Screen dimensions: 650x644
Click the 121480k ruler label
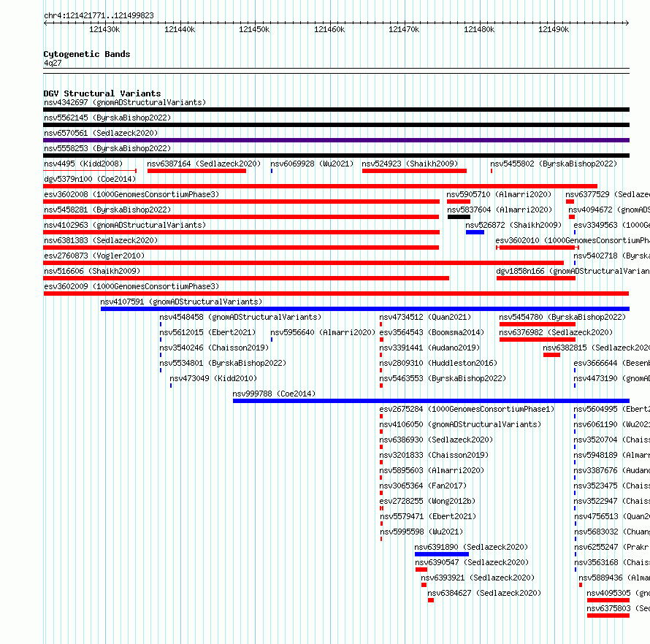coord(479,29)
